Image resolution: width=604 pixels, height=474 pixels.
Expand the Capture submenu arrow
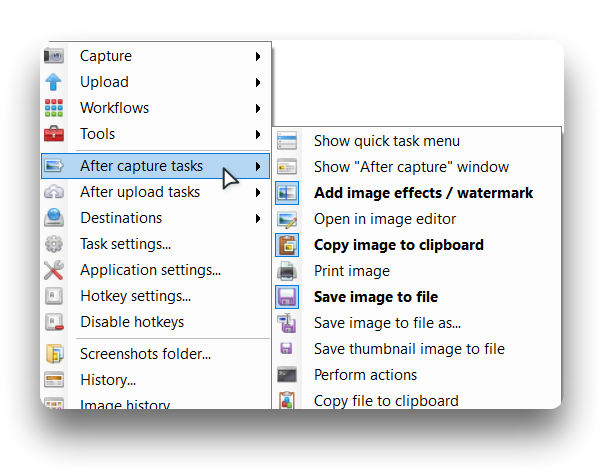[258, 56]
